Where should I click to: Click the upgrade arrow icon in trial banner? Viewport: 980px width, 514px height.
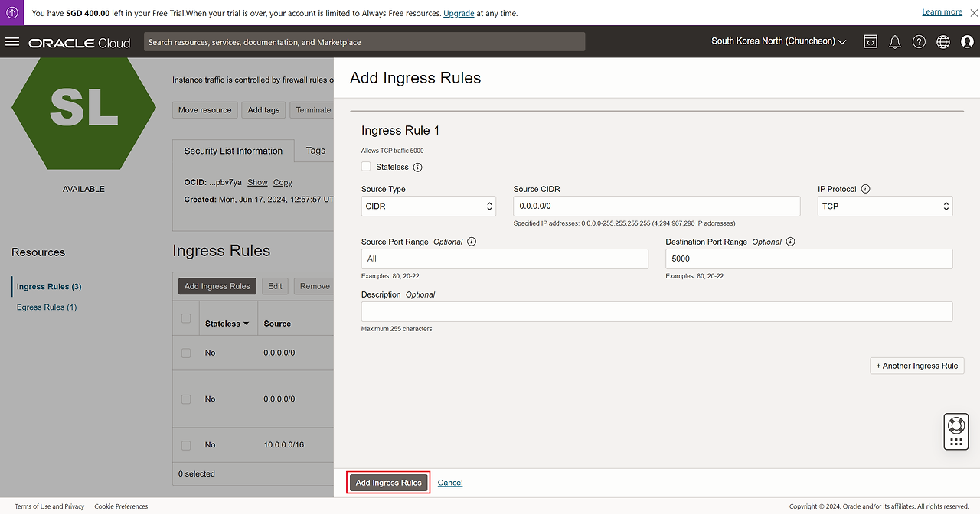(x=12, y=13)
